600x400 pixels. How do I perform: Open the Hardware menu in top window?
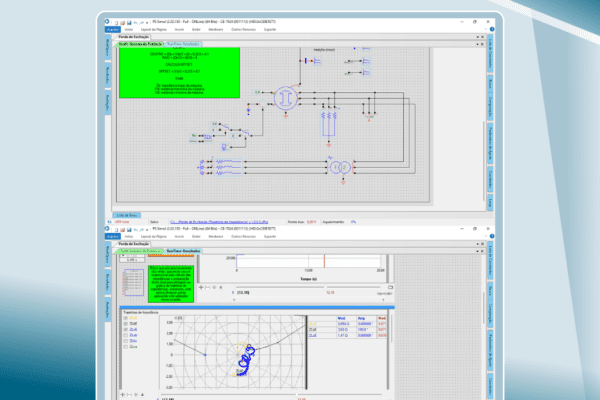[x=215, y=29]
